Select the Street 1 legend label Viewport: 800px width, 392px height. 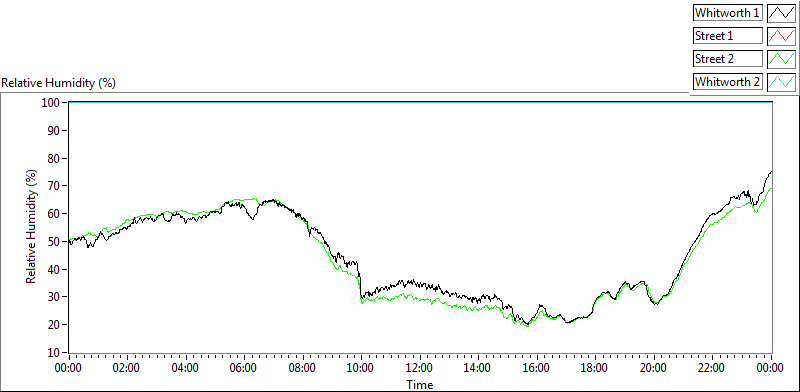[x=728, y=36]
